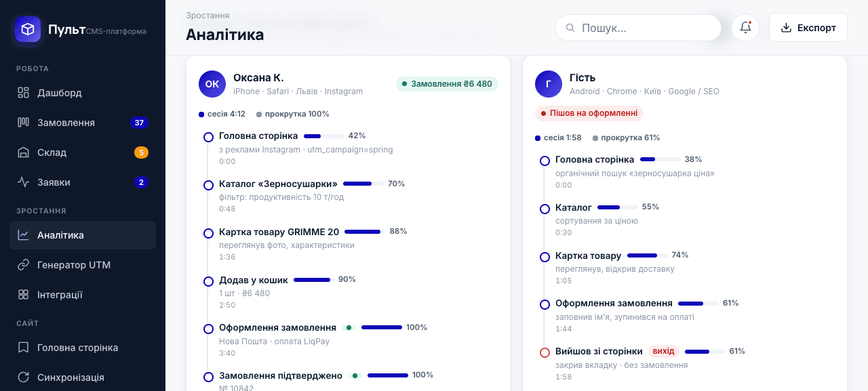The width and height of the screenshot is (868, 391).
Task: Click the bookmark icon beside sidebar Головна сторінка
Action: [x=24, y=348]
